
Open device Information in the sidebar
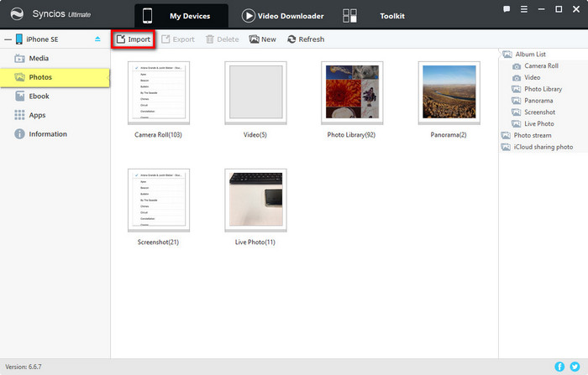[47, 134]
